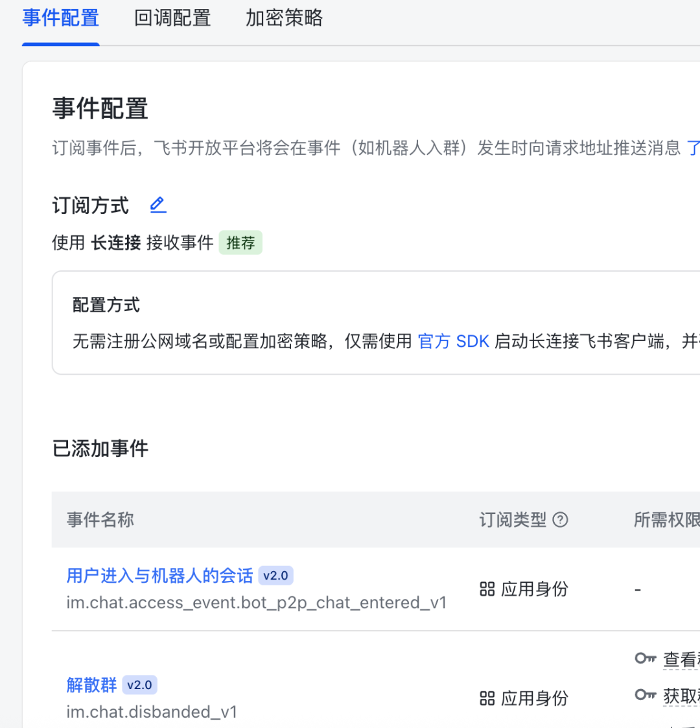Click the v2.0 badge next to 用户进入与机器人的会话
This screenshot has width=700, height=728.
point(275,576)
